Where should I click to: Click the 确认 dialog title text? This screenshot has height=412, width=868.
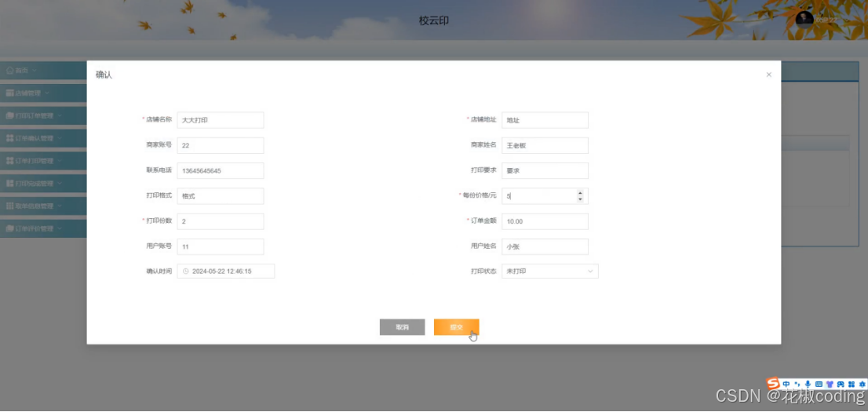[x=104, y=75]
